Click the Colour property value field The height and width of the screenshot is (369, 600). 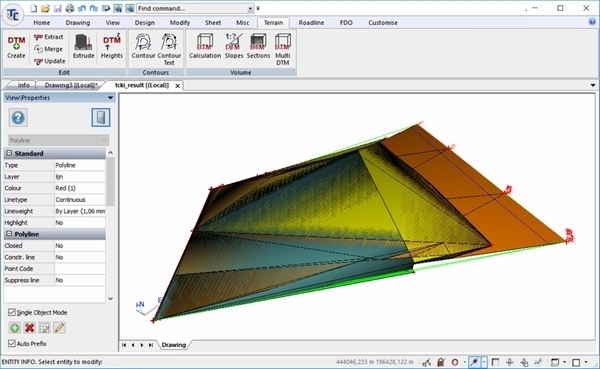tap(80, 188)
